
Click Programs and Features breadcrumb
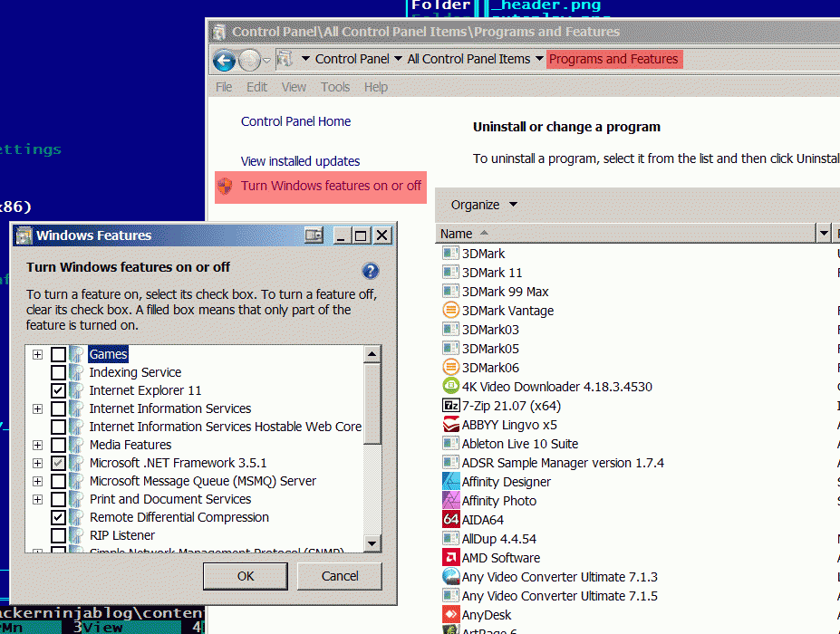click(x=614, y=59)
